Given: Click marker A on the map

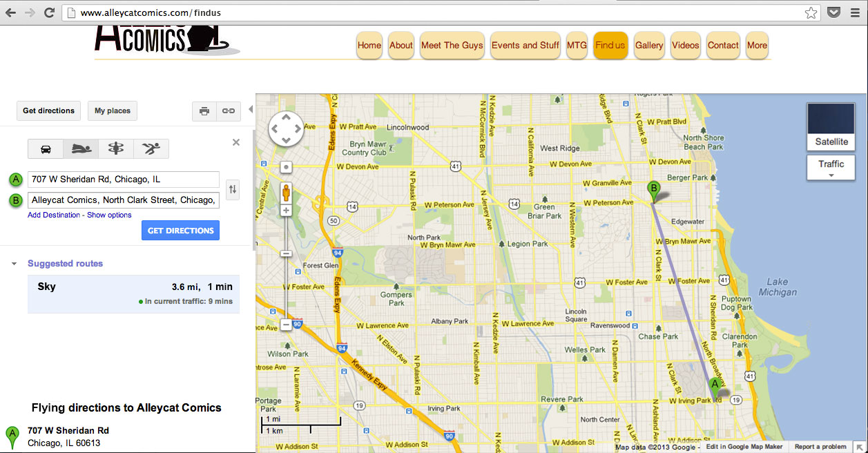Looking at the screenshot, I should point(715,389).
